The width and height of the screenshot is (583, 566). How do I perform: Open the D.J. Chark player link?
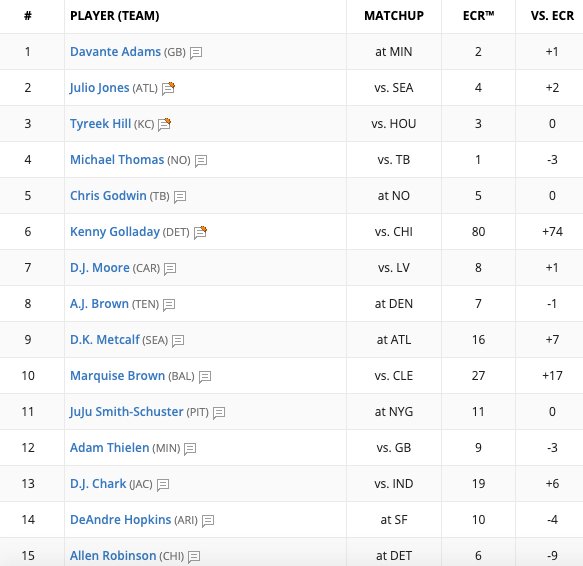tap(98, 484)
